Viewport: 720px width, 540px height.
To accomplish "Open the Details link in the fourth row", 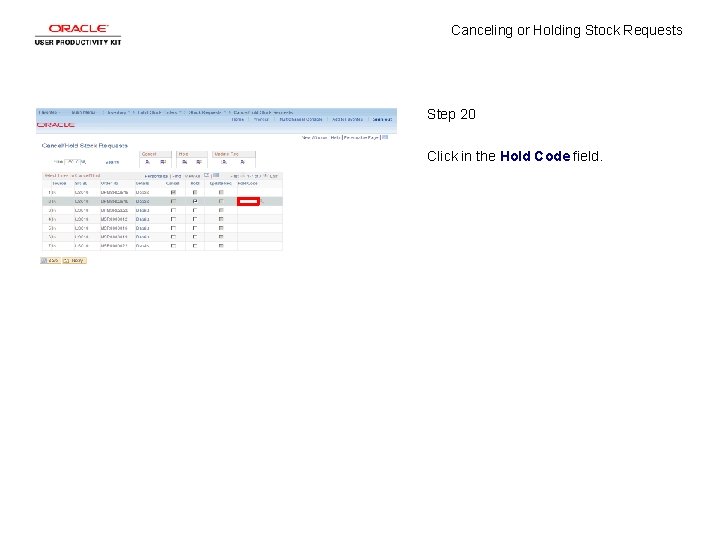I will [142, 219].
